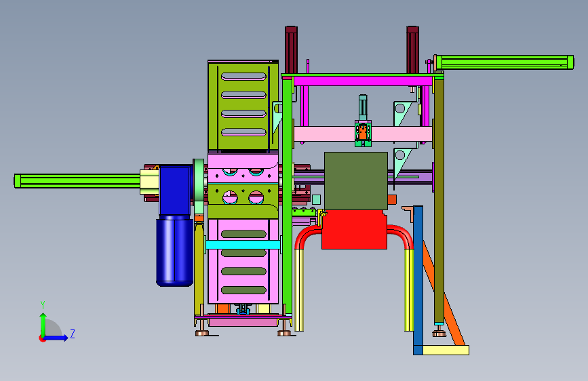The height and width of the screenshot is (381, 588).
Task: Select the light green flange disc near gearbox
Action: pyautogui.click(x=199, y=181)
